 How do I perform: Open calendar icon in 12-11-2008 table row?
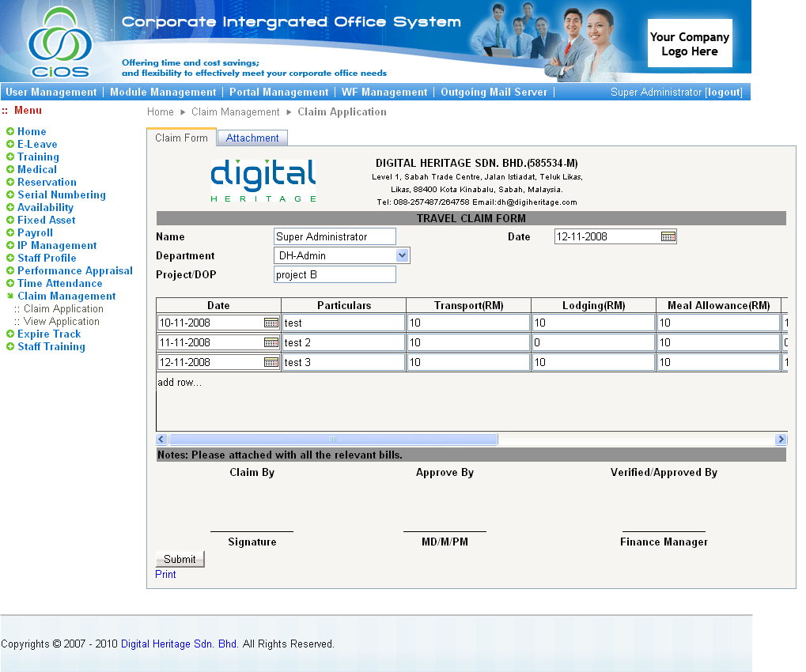(271, 362)
